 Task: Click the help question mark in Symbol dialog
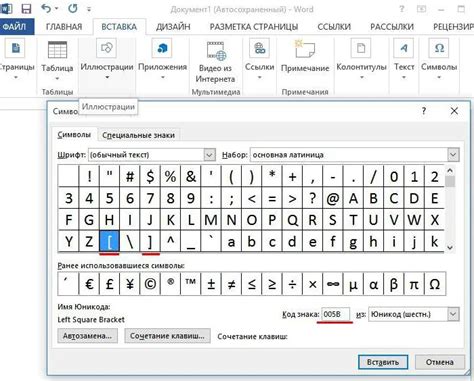[424, 111]
